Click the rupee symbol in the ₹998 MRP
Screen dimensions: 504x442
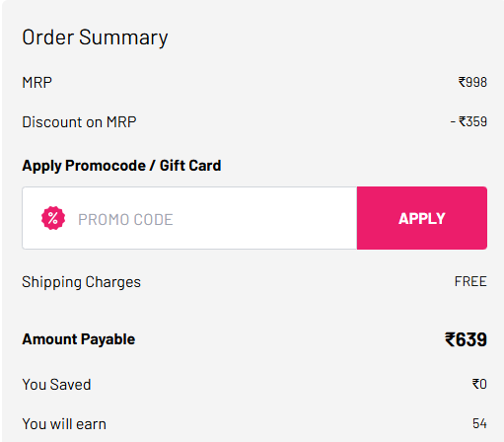[x=462, y=82]
